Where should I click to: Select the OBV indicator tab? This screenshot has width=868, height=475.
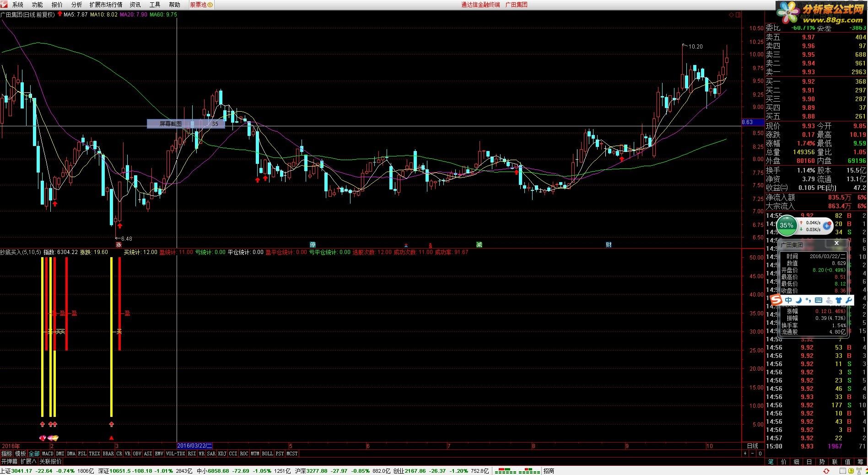point(137,453)
